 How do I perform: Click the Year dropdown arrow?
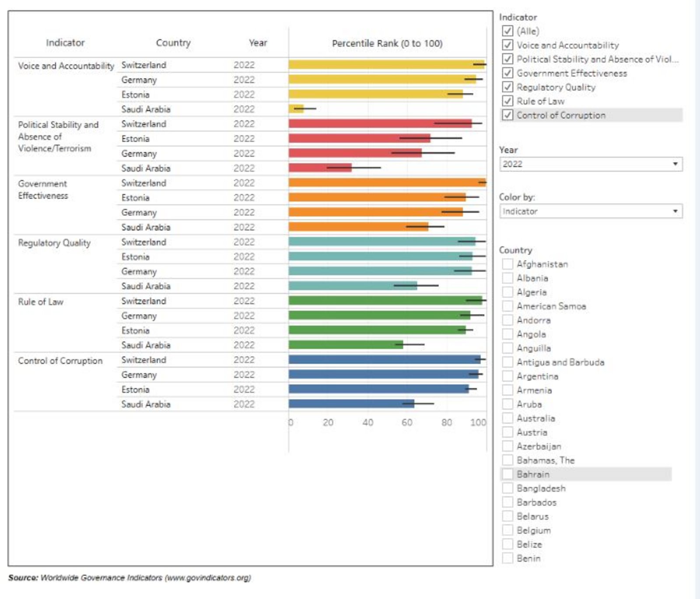[675, 164]
